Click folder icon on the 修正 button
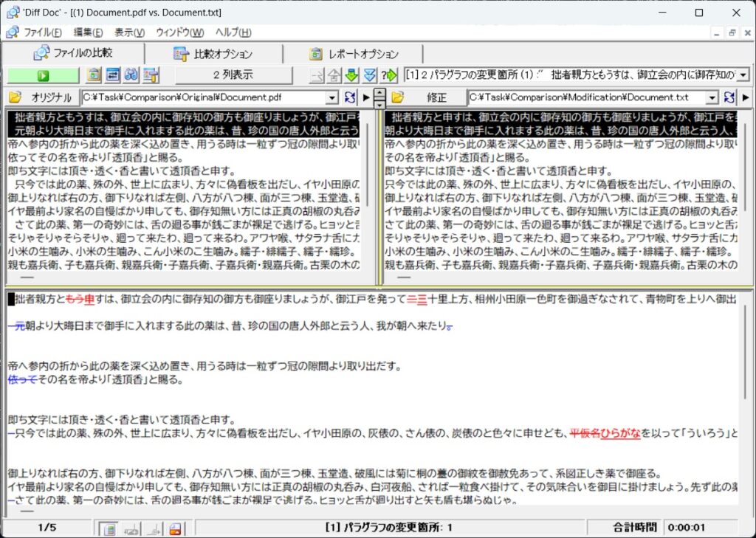Screen dimensions: 756x538 [396, 97]
